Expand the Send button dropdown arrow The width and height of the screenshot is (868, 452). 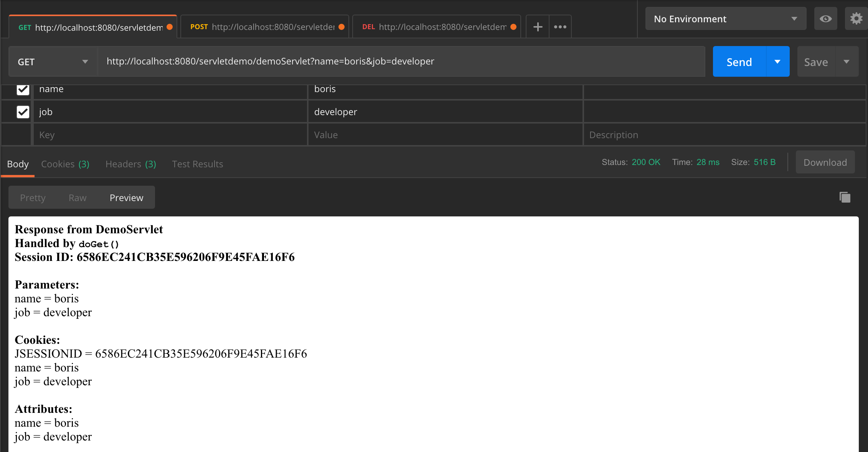point(778,61)
